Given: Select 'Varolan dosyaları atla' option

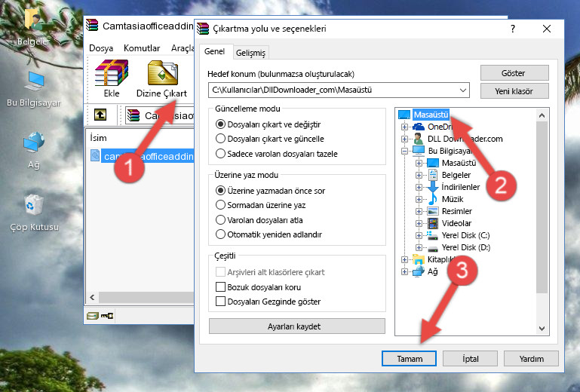Looking at the screenshot, I should click(x=259, y=220).
